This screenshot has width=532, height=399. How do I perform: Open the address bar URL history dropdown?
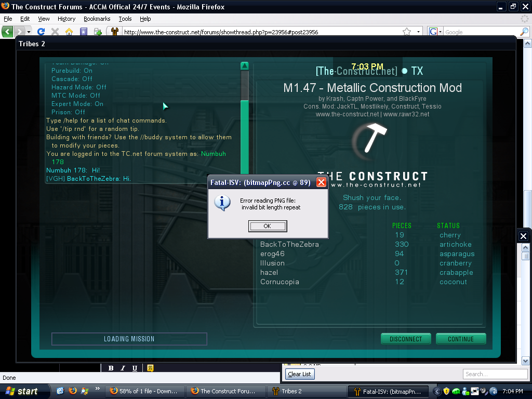418,32
